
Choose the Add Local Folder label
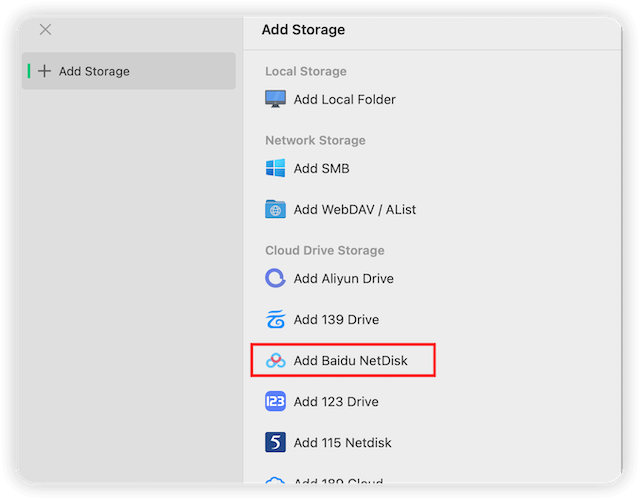344,99
